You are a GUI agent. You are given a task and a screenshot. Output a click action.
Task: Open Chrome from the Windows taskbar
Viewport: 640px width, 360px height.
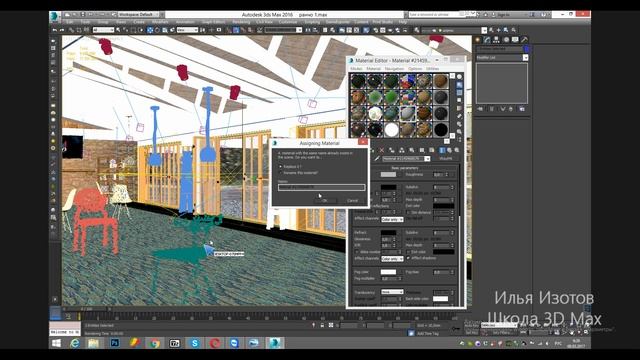(x=155, y=343)
